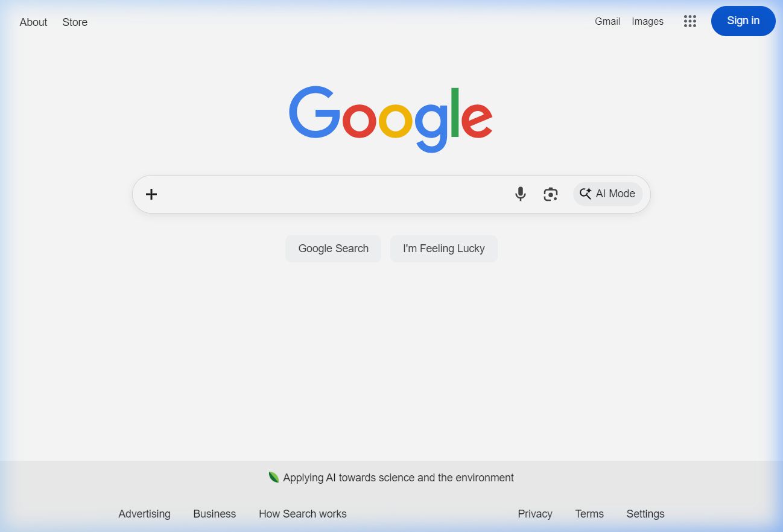Switch to AI Mode search
The height and width of the screenshot is (532, 783).
[x=607, y=194]
